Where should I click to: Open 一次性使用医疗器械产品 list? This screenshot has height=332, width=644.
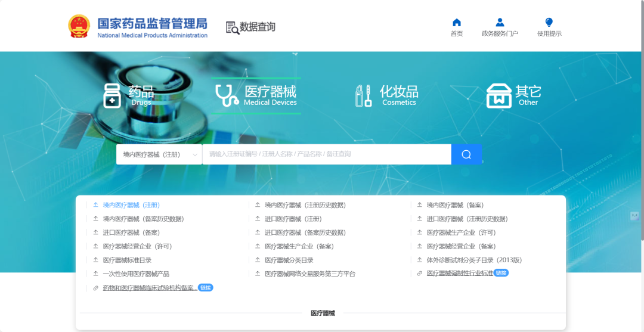(x=136, y=274)
